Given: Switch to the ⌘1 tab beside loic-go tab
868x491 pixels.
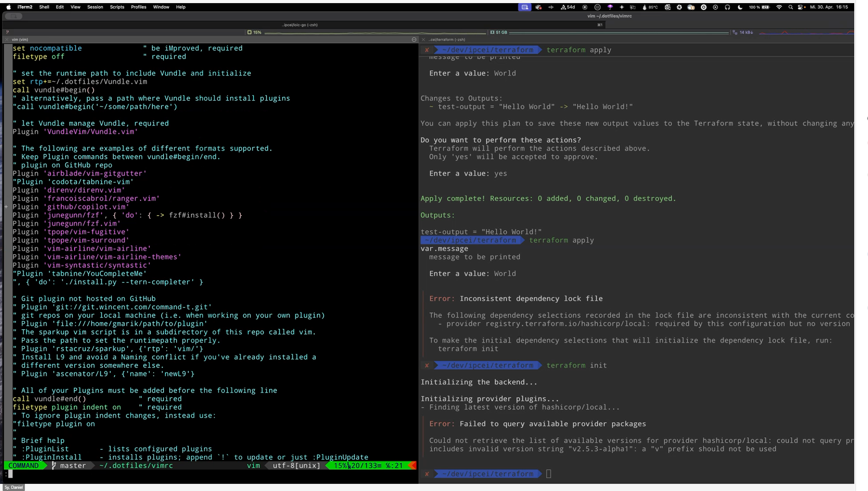Looking at the screenshot, I should click(x=600, y=25).
